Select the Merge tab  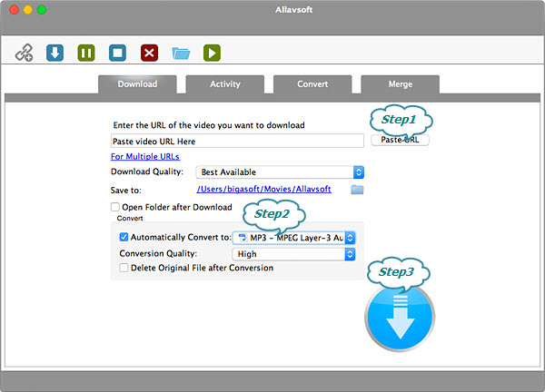click(x=400, y=84)
